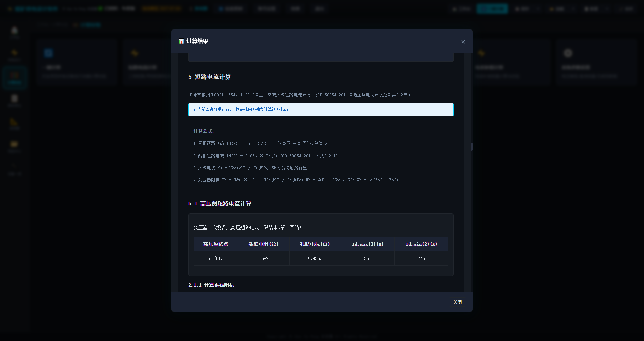This screenshot has width=644, height=341.
Task: Click the 关闭 button in the dialog footer
Action: pos(457,302)
